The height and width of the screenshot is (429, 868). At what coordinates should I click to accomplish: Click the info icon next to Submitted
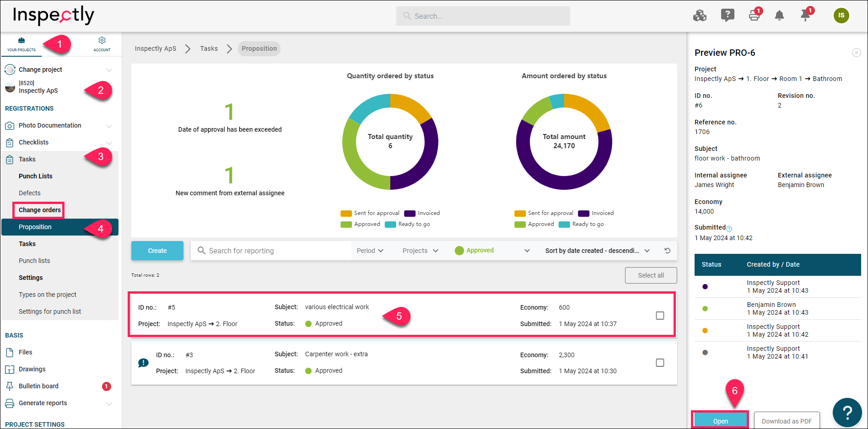coord(729,229)
